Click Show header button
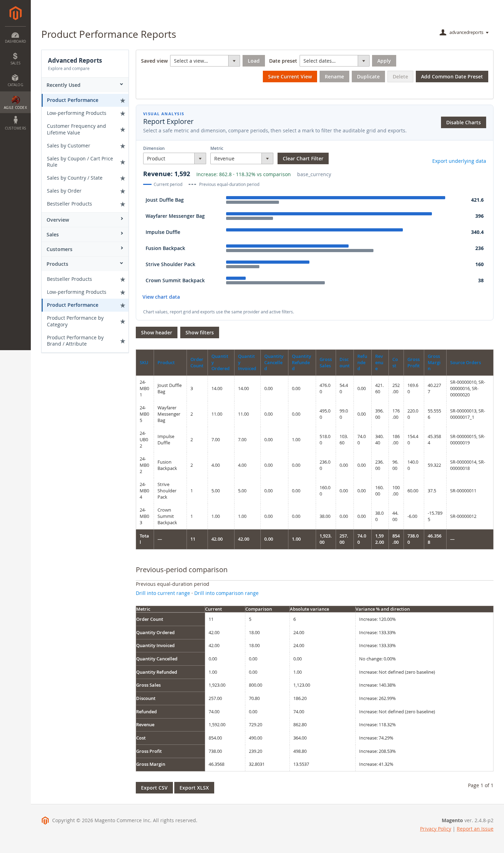Screen dimensions: 504x853 pyautogui.click(x=156, y=333)
